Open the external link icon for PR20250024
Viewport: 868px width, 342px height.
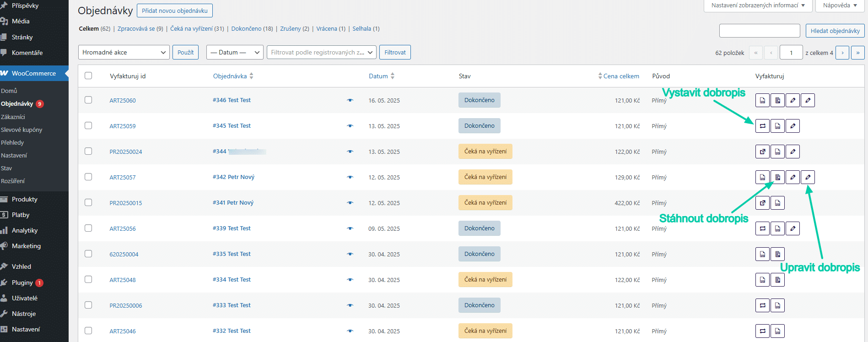[x=762, y=152]
